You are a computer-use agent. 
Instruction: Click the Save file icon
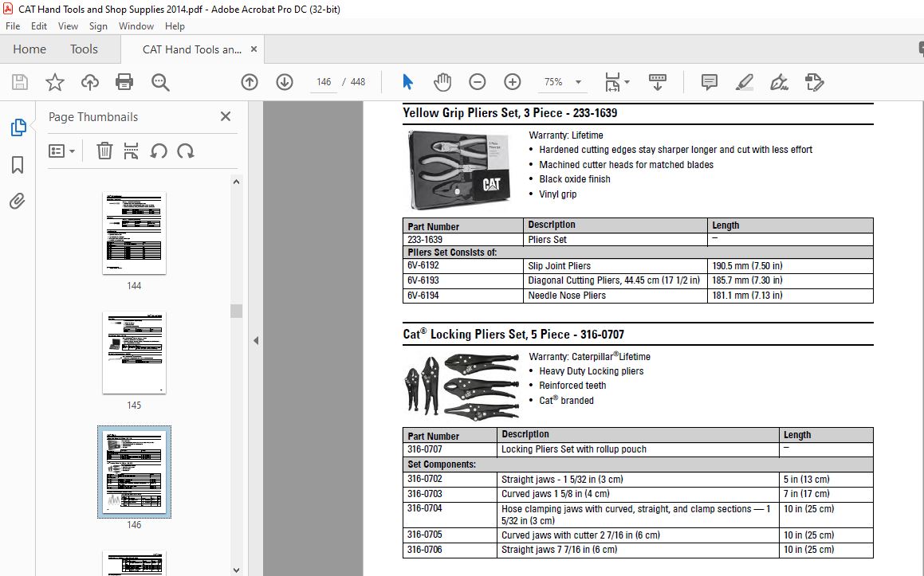[20, 82]
